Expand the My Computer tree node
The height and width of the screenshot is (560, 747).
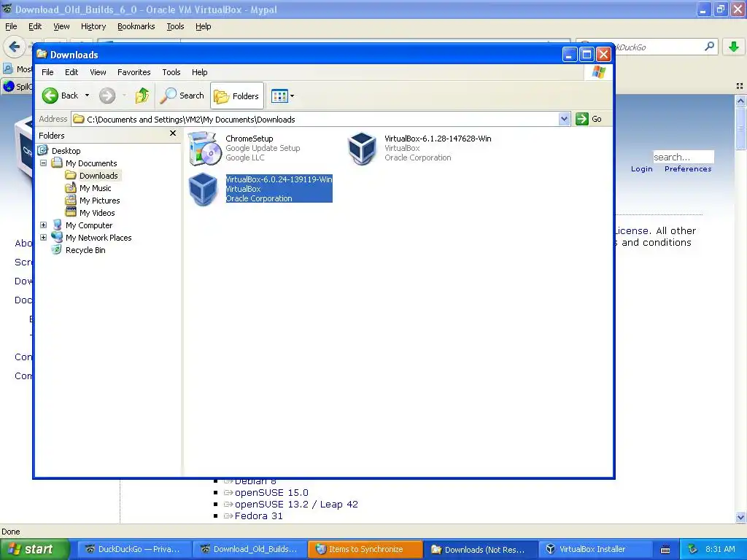pyautogui.click(x=43, y=225)
